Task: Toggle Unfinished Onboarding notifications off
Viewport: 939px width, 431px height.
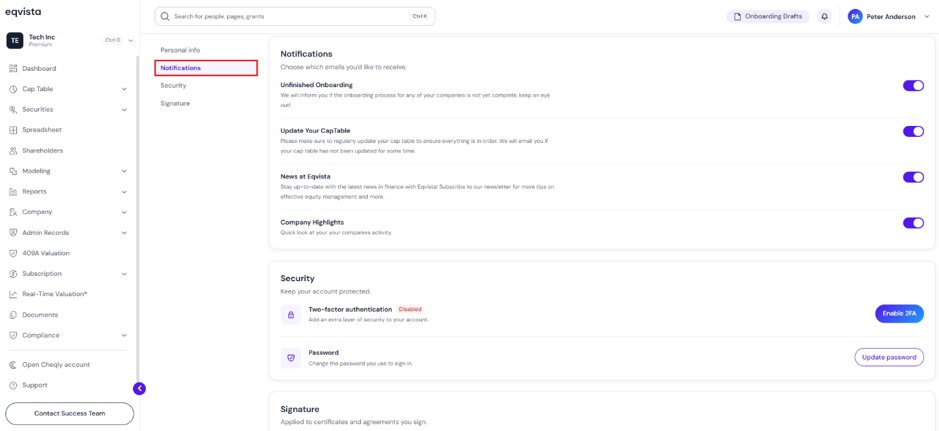Action: click(x=913, y=86)
